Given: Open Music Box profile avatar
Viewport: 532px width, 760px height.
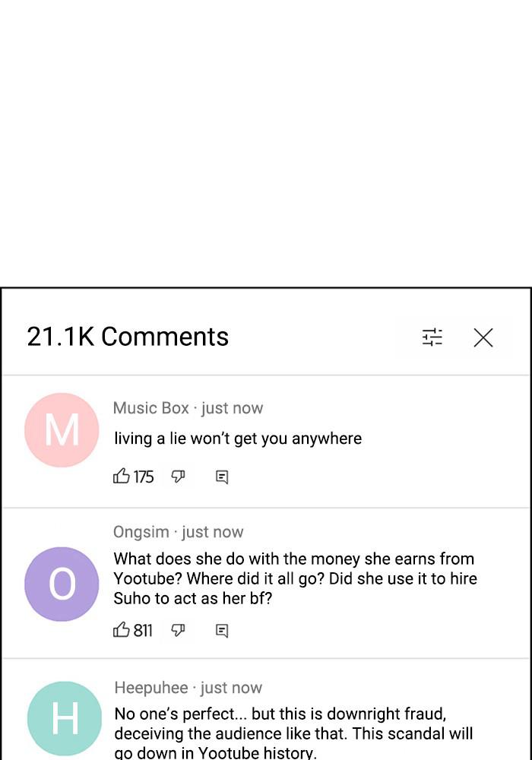Looking at the screenshot, I should 62,430.
